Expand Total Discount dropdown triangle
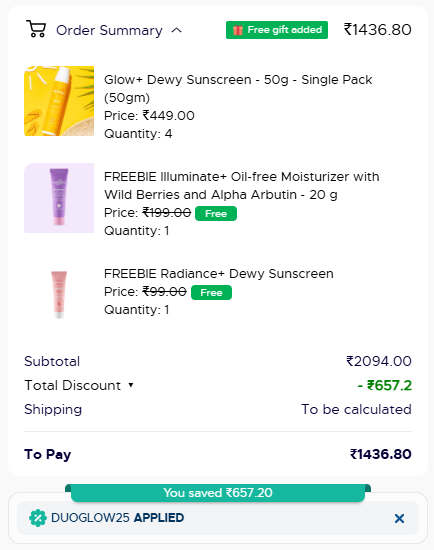This screenshot has height=550, width=434. tap(131, 385)
